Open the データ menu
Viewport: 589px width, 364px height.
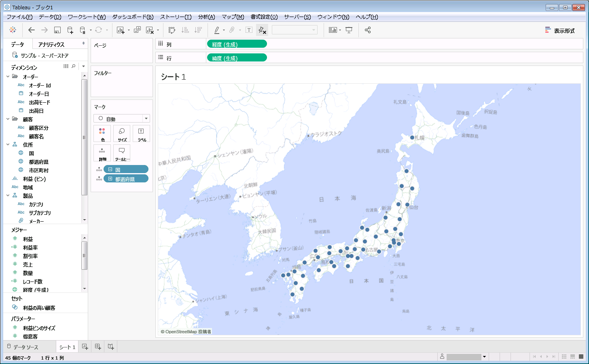pos(50,17)
